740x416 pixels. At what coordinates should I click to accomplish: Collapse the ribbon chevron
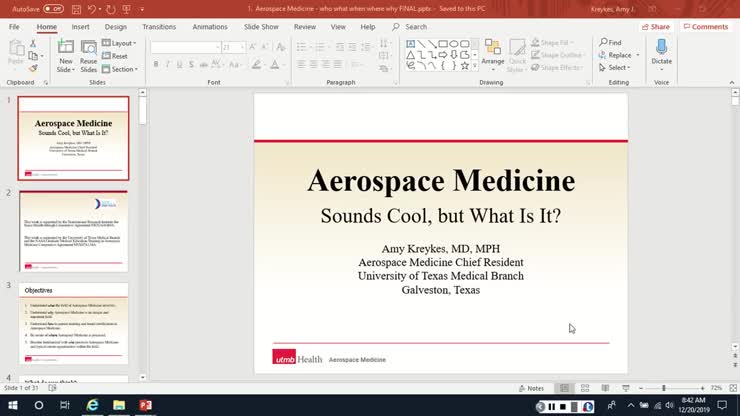click(x=732, y=83)
